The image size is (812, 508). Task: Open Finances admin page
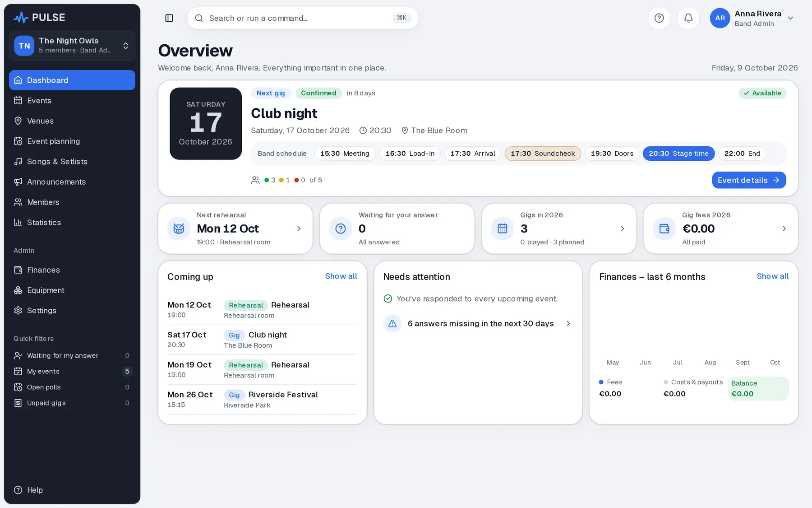click(72, 270)
